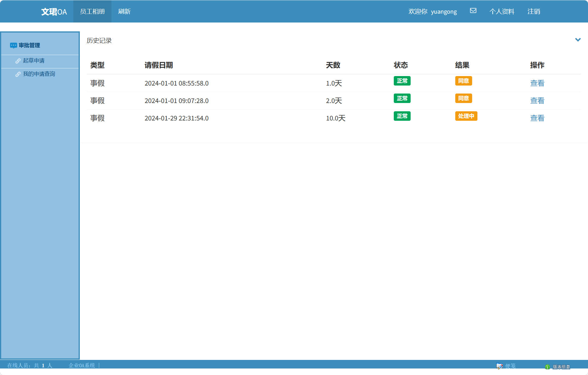This screenshot has width=588, height=375.
Task: Click the 文珺OA logo
Action: click(x=54, y=12)
